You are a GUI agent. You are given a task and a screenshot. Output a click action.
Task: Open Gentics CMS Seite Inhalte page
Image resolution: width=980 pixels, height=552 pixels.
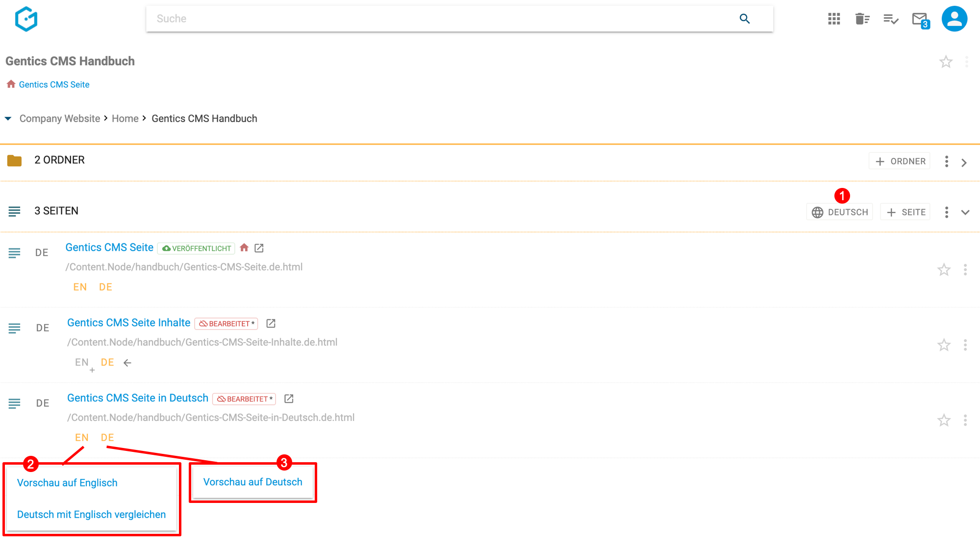point(128,322)
